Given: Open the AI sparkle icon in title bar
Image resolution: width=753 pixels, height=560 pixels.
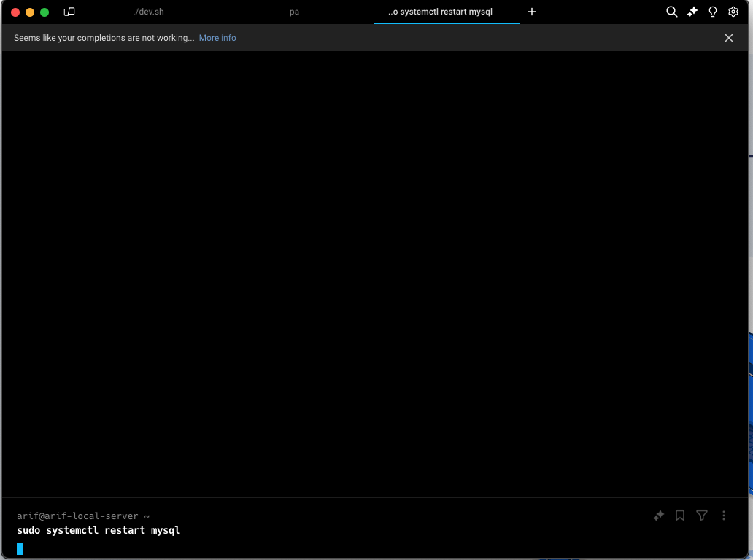Looking at the screenshot, I should coord(692,12).
